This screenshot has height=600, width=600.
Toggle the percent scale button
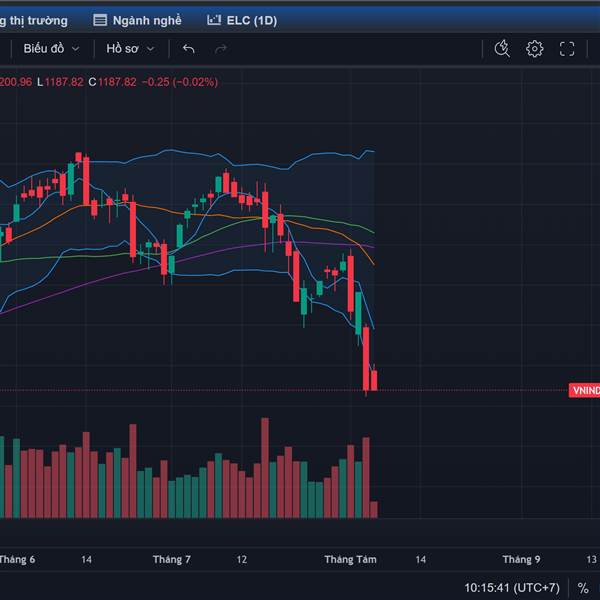(x=583, y=588)
